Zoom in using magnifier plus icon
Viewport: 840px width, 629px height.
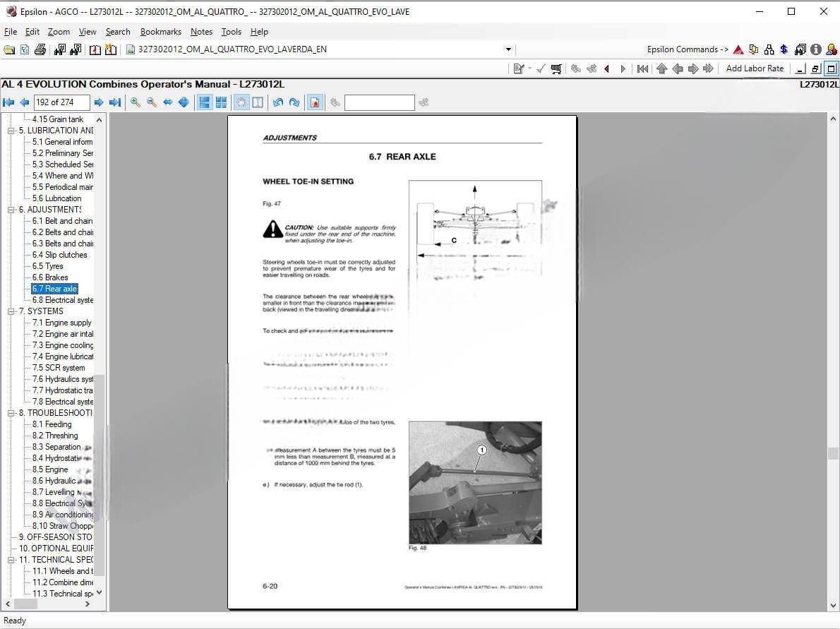[x=136, y=102]
